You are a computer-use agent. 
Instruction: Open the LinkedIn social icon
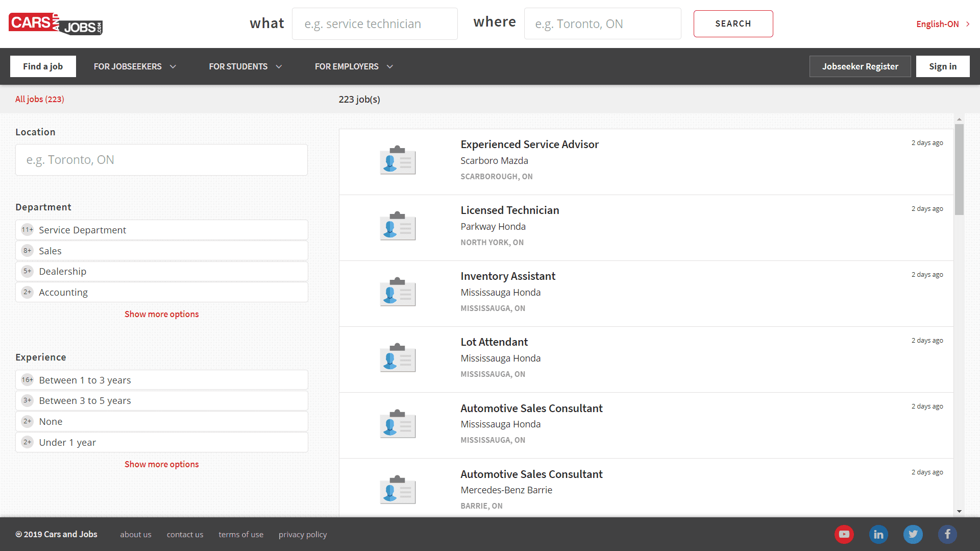pyautogui.click(x=878, y=534)
